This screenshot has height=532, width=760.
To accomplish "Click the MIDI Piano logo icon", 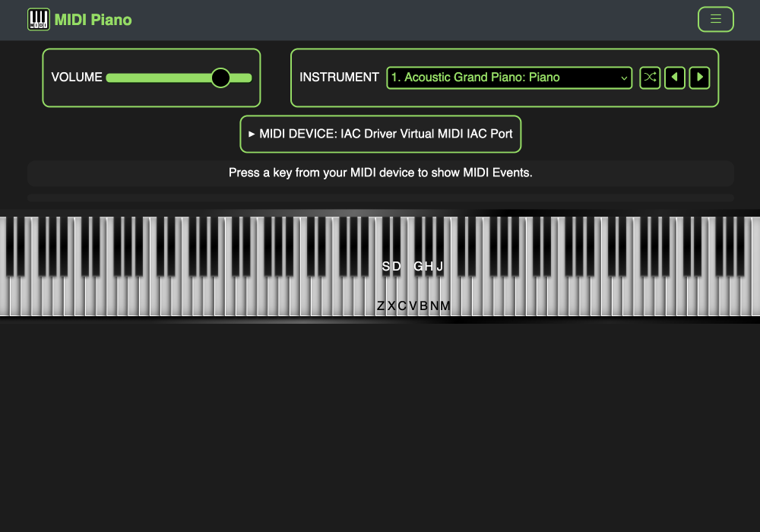I will coord(39,20).
